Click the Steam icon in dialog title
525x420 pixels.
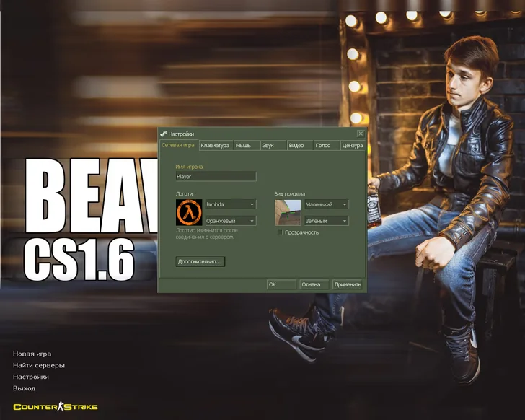(x=164, y=134)
